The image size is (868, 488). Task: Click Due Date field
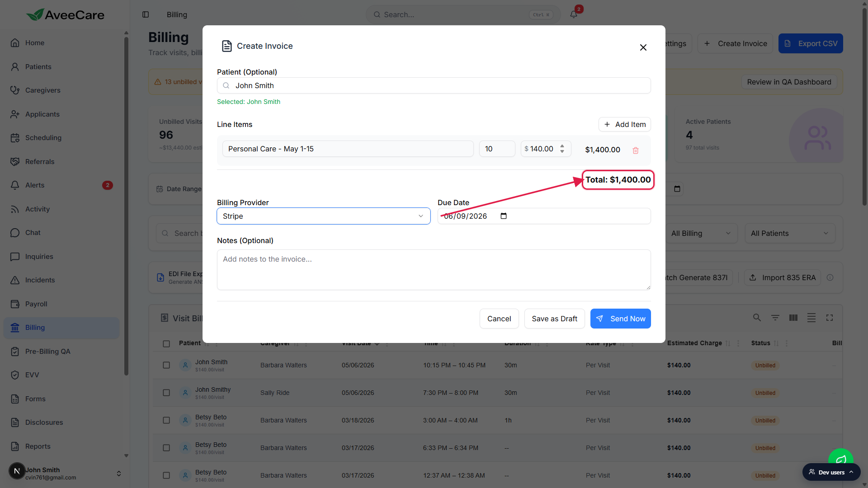(x=544, y=216)
